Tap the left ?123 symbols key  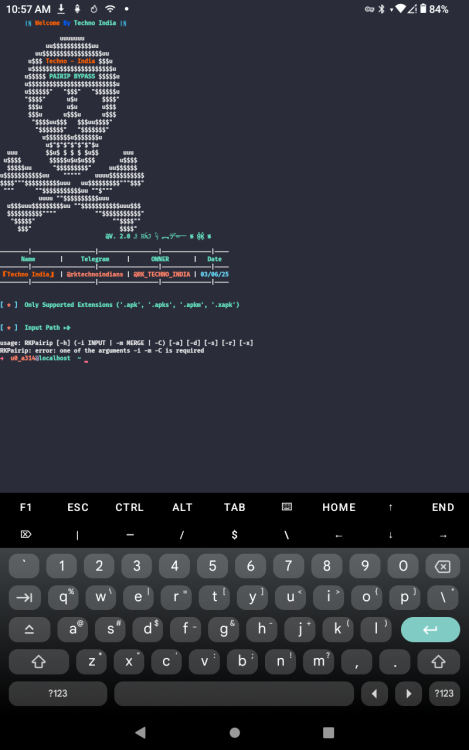coord(58,694)
